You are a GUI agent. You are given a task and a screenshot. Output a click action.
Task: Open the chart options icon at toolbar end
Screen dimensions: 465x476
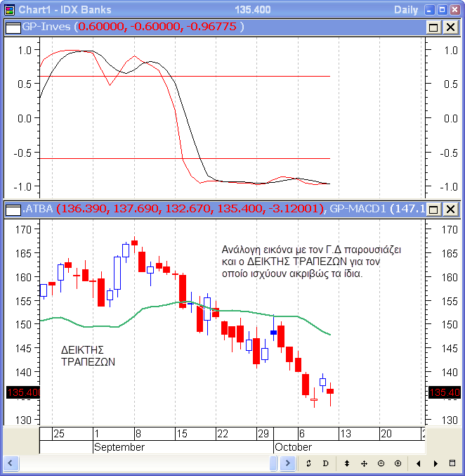click(453, 463)
